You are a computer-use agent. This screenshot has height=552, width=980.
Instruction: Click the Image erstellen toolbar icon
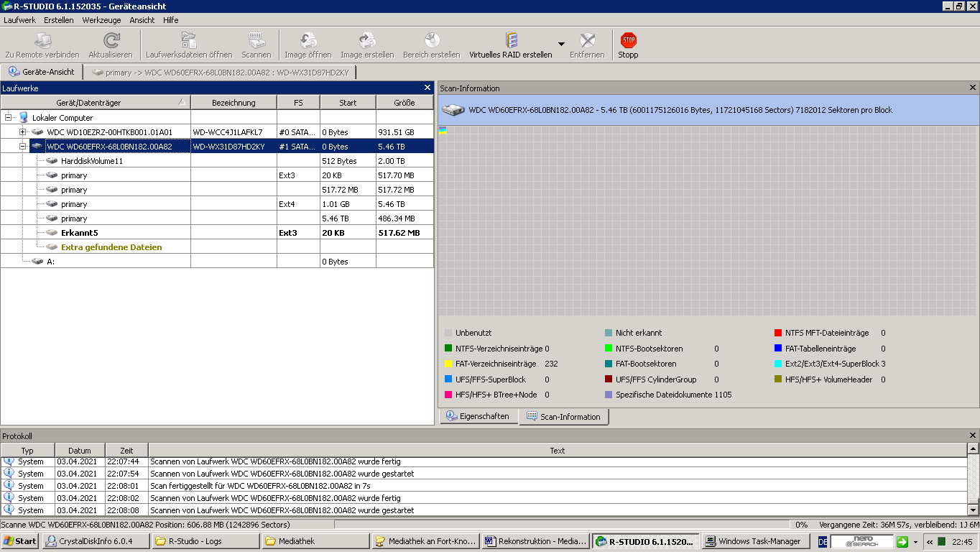pyautogui.click(x=367, y=40)
